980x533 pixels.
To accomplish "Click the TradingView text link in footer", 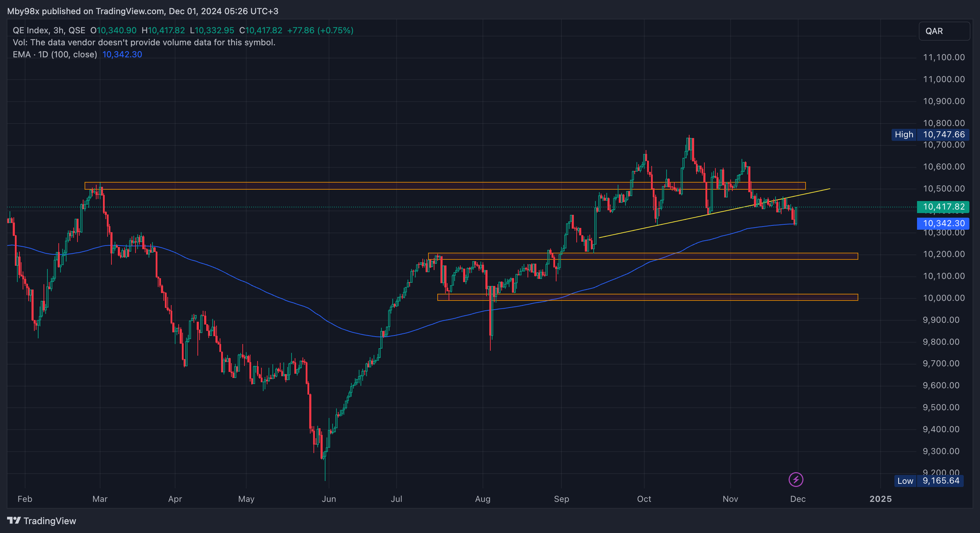I will (50, 521).
